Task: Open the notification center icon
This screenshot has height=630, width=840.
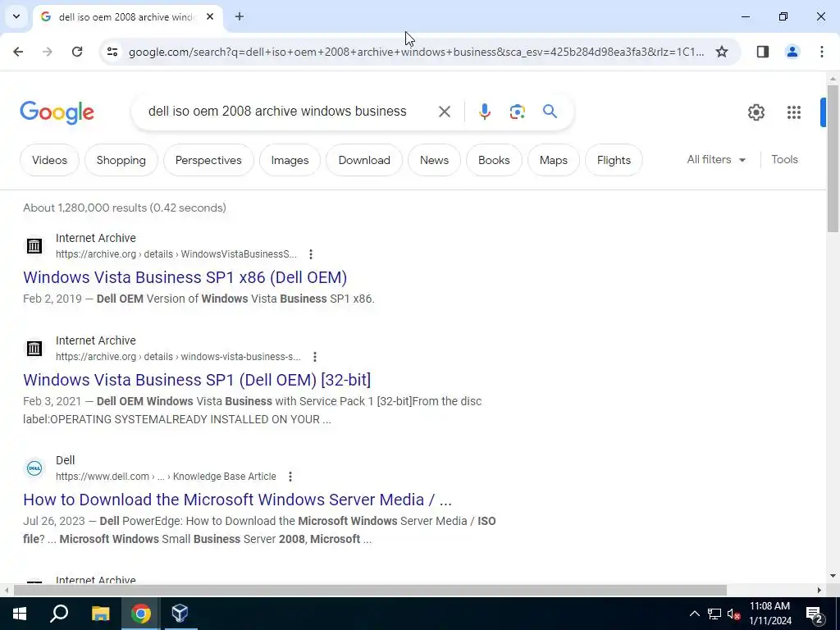Action: (814, 614)
